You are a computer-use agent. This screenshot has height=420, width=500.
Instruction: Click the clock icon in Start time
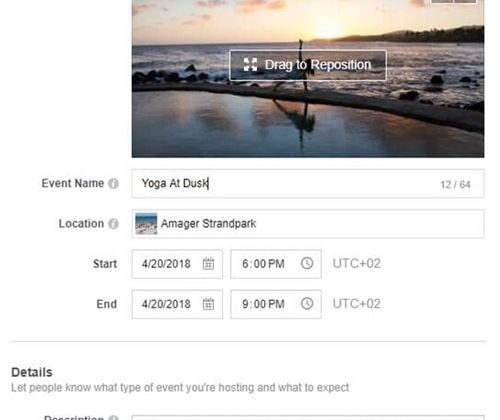[307, 263]
